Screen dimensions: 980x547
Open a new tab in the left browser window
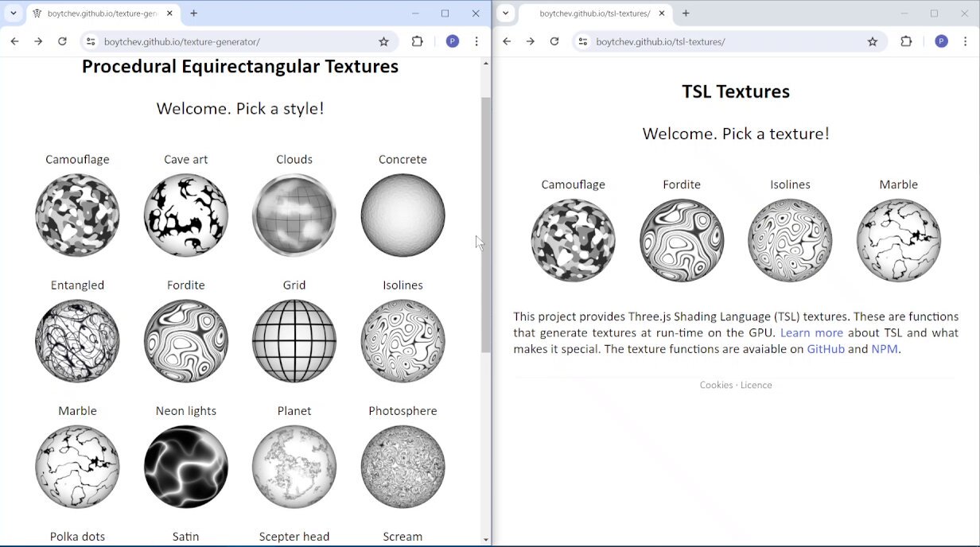point(194,14)
